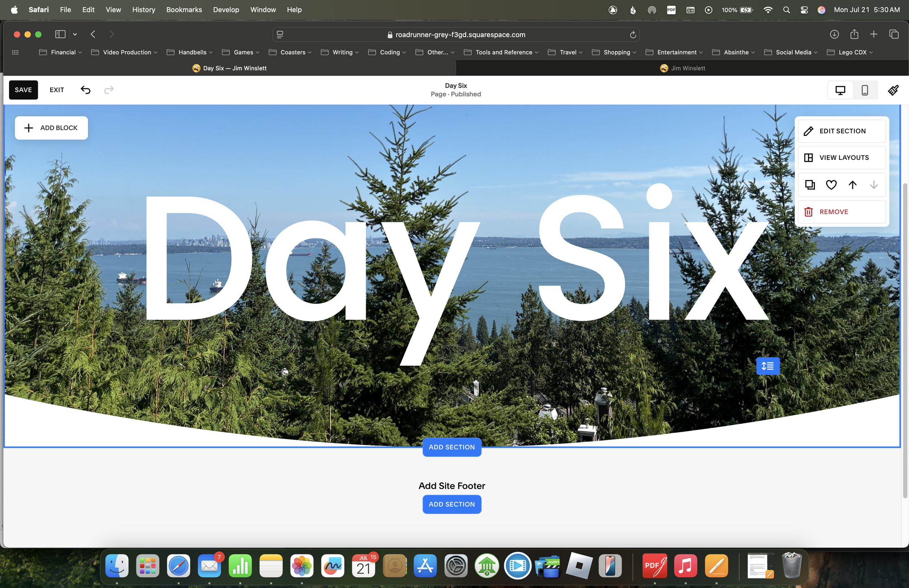Toggle the Safari sidebar
This screenshot has height=588, width=909.
coord(60,35)
